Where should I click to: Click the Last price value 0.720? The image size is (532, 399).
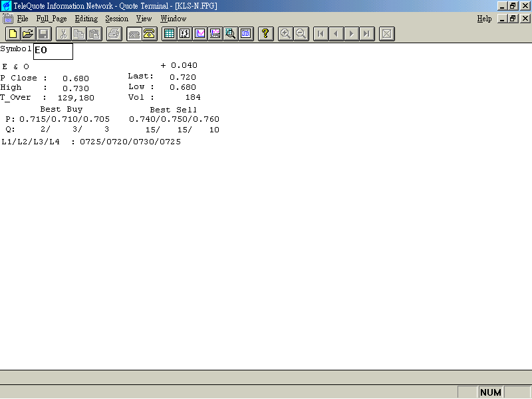coord(183,77)
